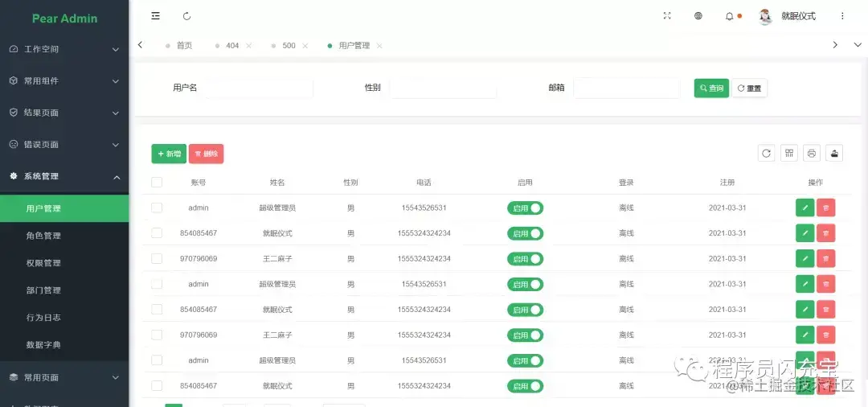The height and width of the screenshot is (407, 868).
Task: Shift the tab strip right with the arrow
Action: click(835, 45)
